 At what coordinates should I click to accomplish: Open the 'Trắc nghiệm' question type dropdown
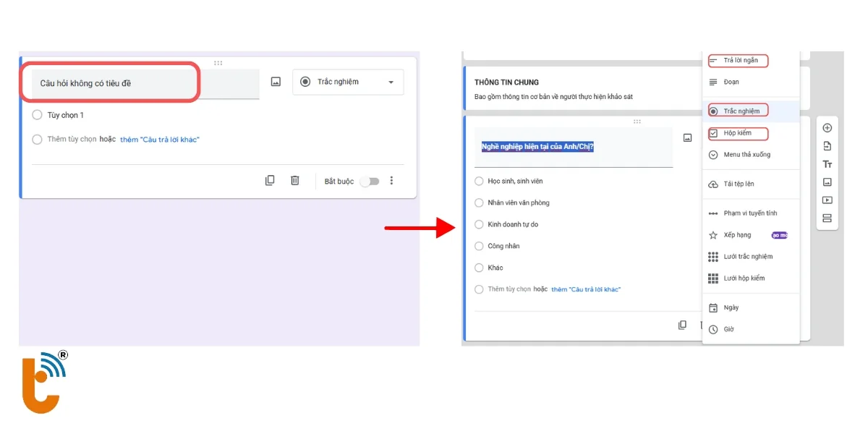(348, 82)
